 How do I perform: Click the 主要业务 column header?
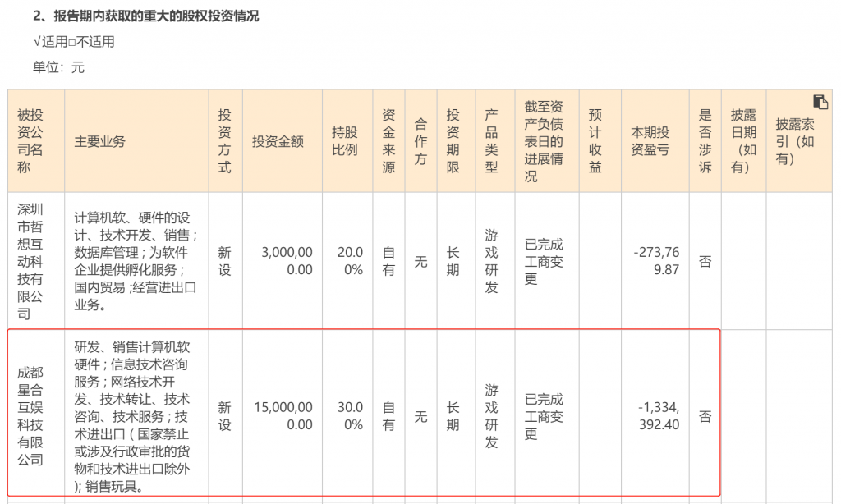[99, 140]
